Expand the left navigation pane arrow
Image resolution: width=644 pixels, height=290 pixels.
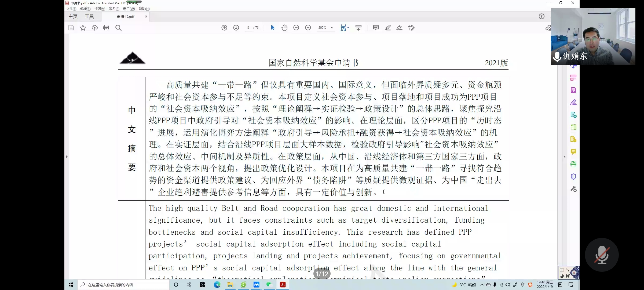point(67,157)
